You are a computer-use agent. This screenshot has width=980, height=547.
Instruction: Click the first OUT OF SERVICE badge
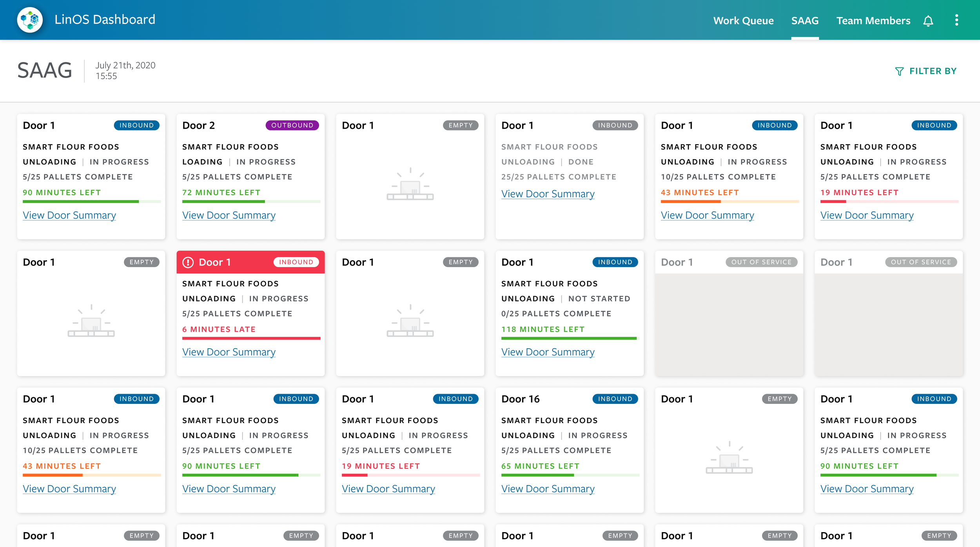761,262
